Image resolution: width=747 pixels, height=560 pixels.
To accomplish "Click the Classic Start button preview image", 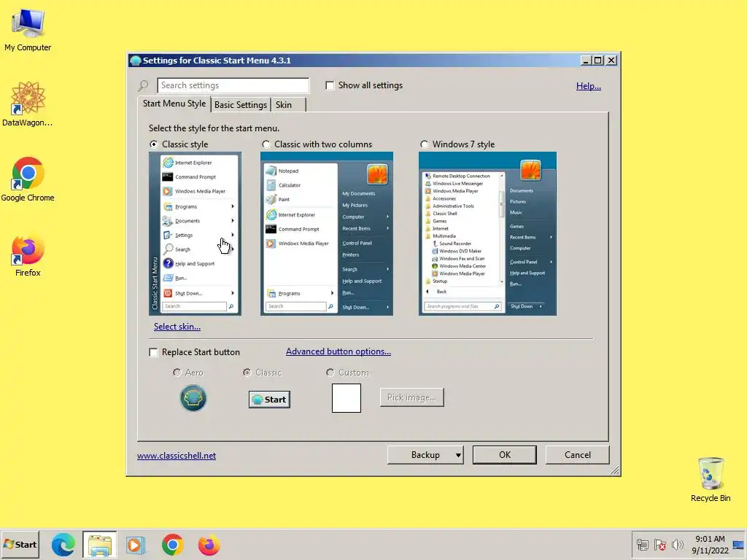I will pyautogui.click(x=269, y=399).
